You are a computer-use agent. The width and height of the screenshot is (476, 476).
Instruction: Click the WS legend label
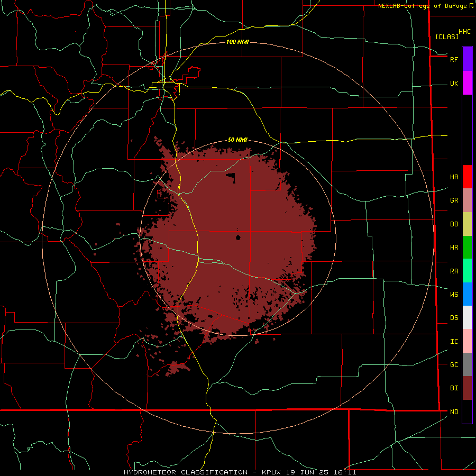pos(454,295)
